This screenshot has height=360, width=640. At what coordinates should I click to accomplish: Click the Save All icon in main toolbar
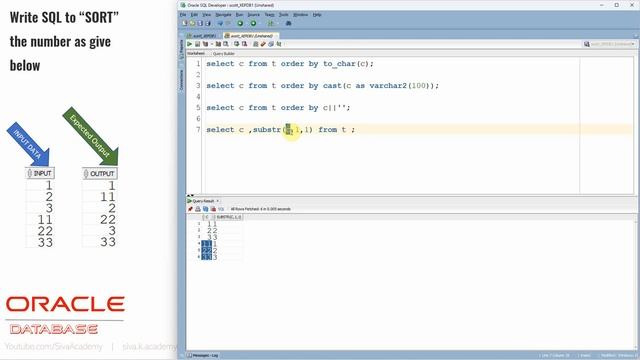[x=207, y=24]
